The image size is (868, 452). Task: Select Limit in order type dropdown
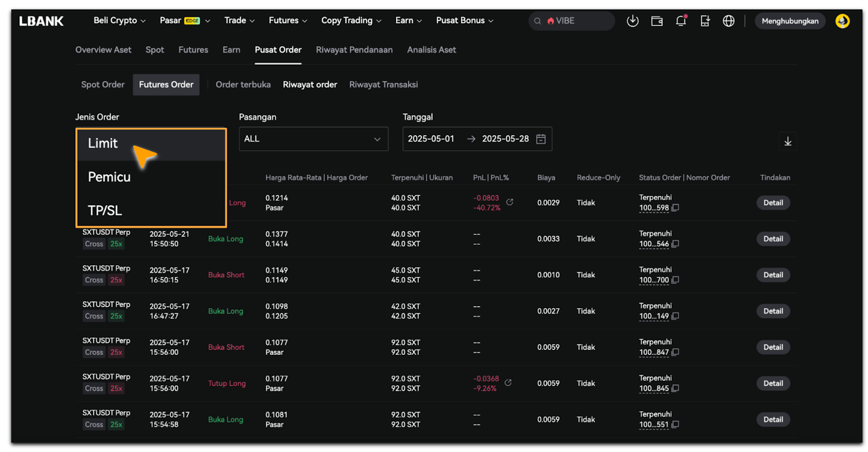[103, 143]
